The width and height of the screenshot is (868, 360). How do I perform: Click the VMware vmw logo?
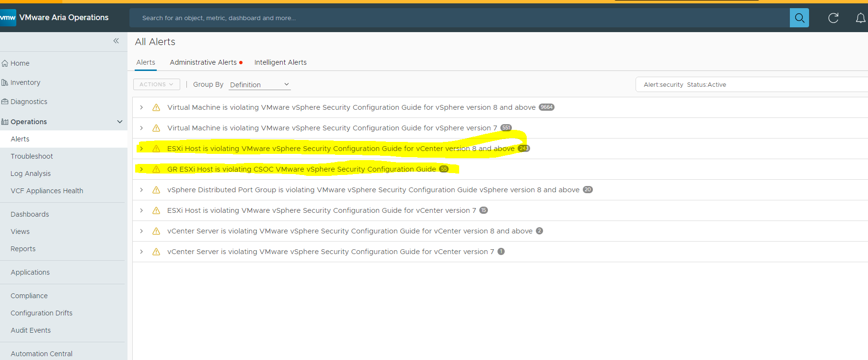coord(8,18)
